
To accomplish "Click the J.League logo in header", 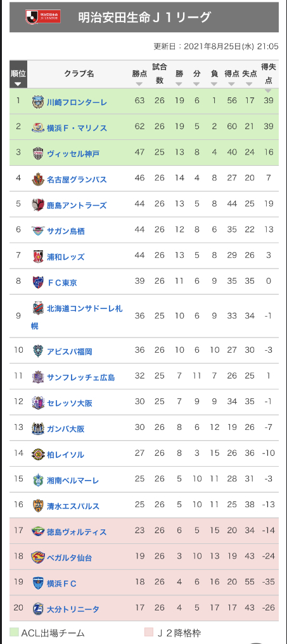I will coord(42,17).
